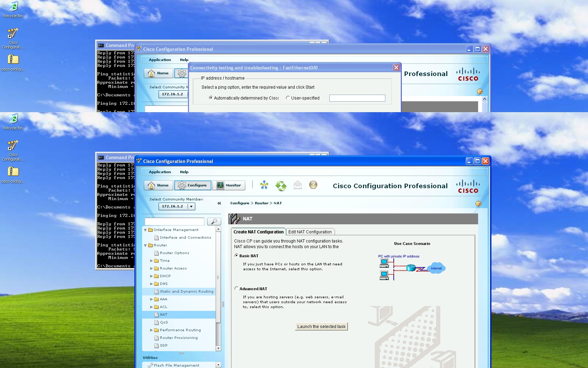Choose the User-specified ping option
Image resolution: width=588 pixels, height=368 pixels.
click(288, 98)
